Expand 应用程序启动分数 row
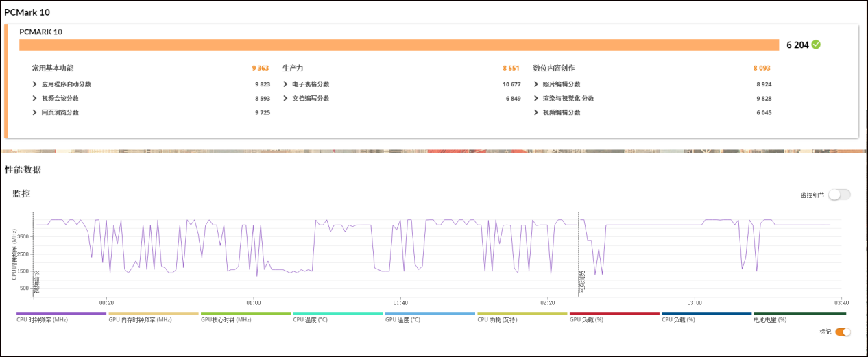The height and width of the screenshot is (357, 868). click(35, 84)
